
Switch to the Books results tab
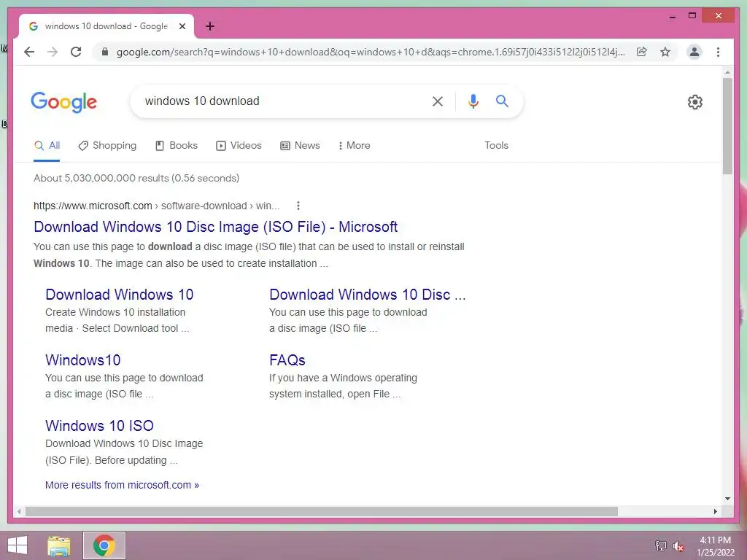(177, 146)
